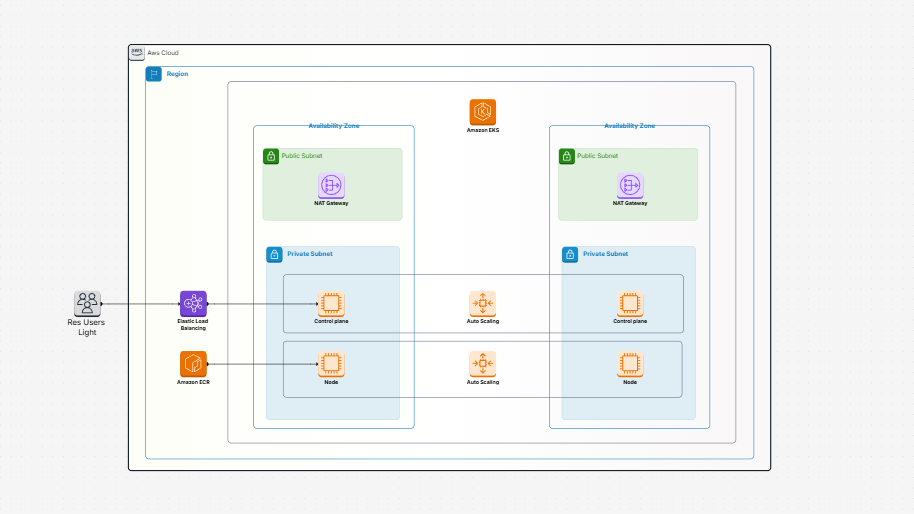This screenshot has width=914, height=514.
Task: Pick the Control plane chip icon in right zone
Action: coord(630,304)
